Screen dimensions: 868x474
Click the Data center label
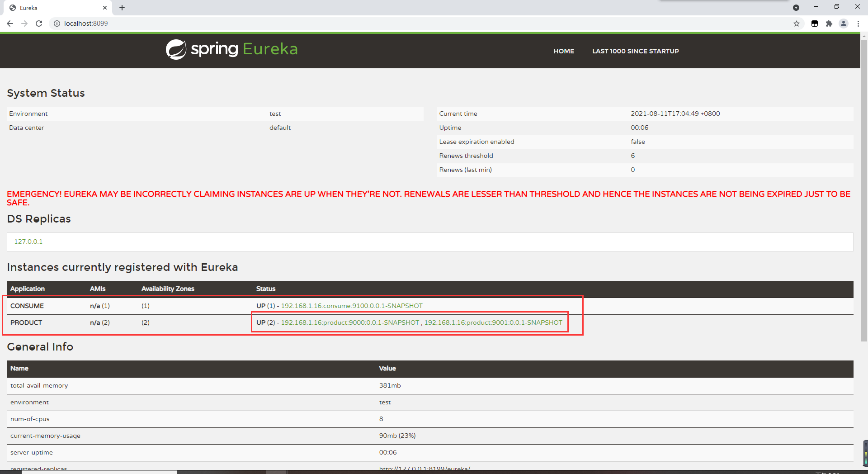[27, 128]
